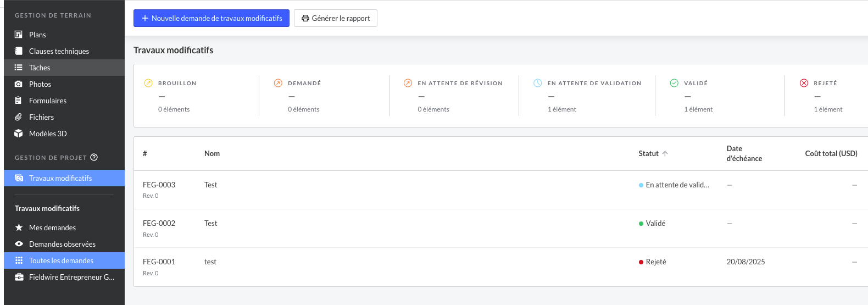The width and height of the screenshot is (868, 305).
Task: Click the Mes demandes star icon
Action: point(19,228)
